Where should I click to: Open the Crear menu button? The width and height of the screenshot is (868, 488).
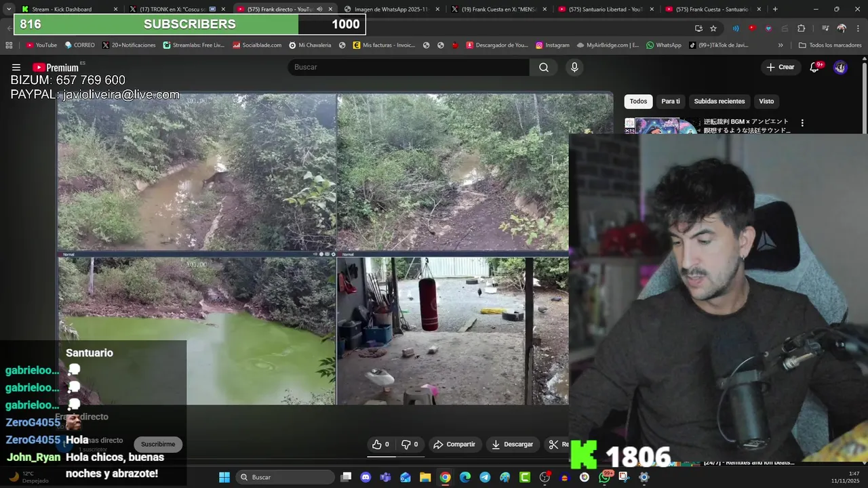(x=780, y=67)
